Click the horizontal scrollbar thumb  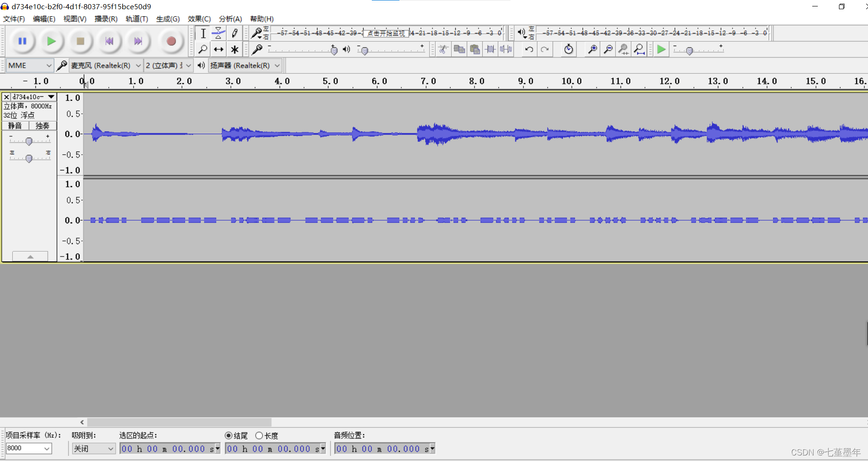coord(179,422)
